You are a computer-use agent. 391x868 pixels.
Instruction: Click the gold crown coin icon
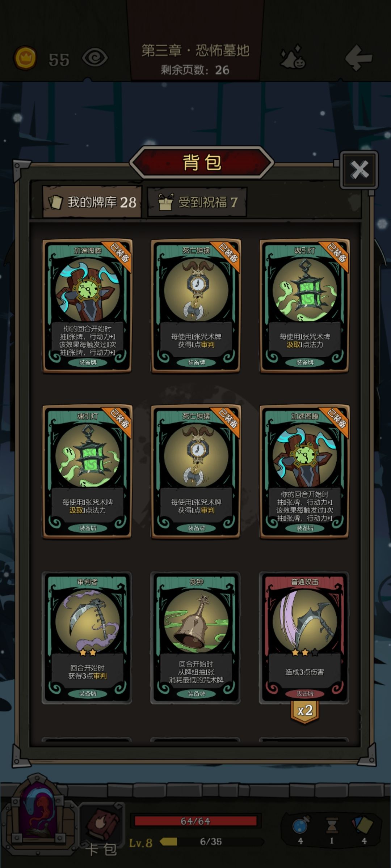tap(25, 58)
